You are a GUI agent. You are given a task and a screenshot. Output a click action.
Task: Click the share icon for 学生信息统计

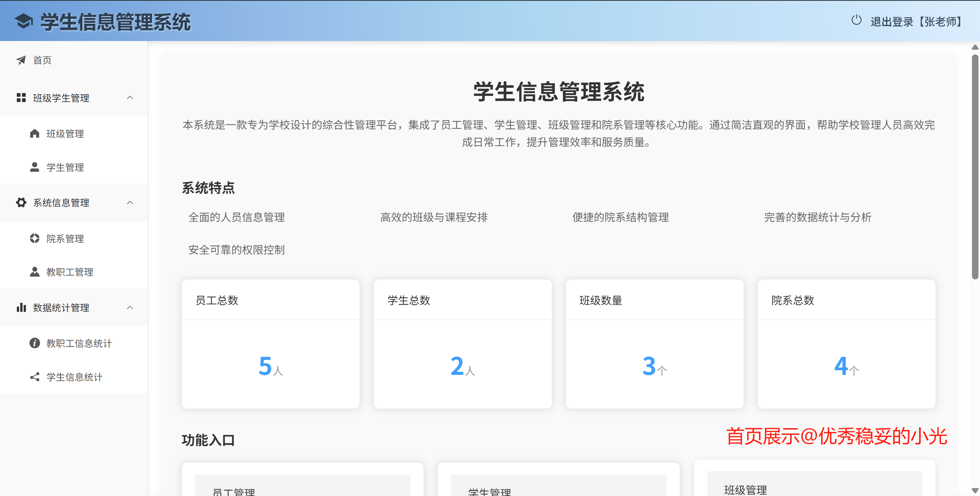tap(34, 377)
